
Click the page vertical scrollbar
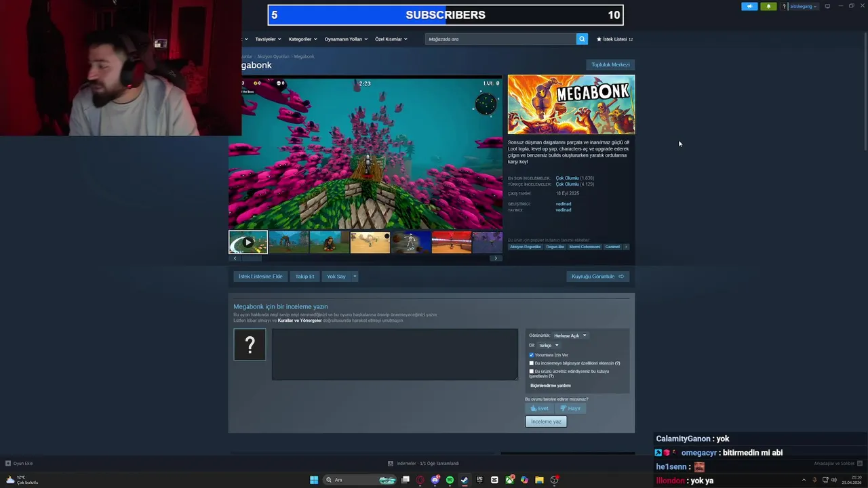click(865, 91)
